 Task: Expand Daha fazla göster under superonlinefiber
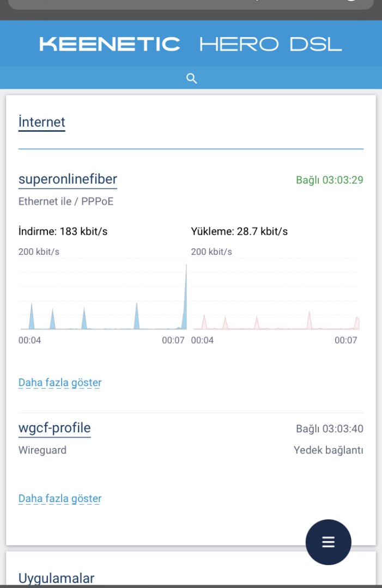(x=60, y=383)
